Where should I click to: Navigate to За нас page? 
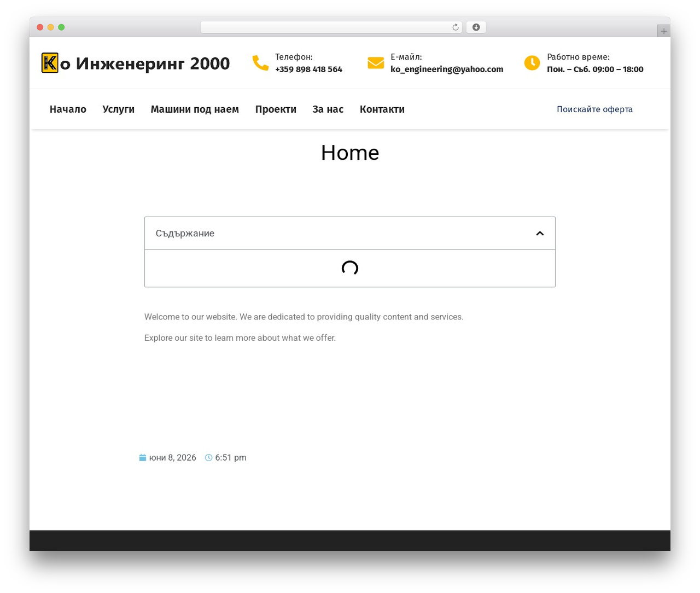328,109
